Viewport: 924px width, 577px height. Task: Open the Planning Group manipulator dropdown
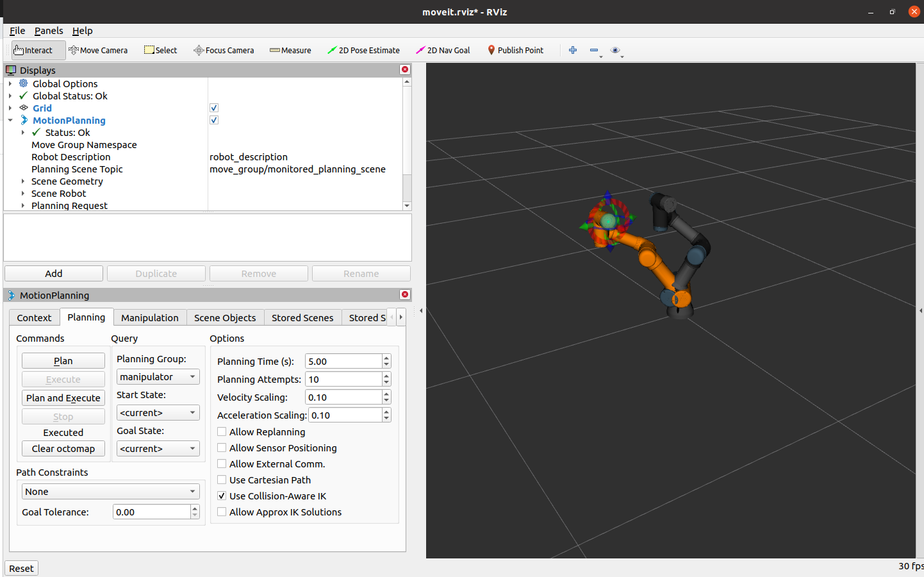(158, 376)
